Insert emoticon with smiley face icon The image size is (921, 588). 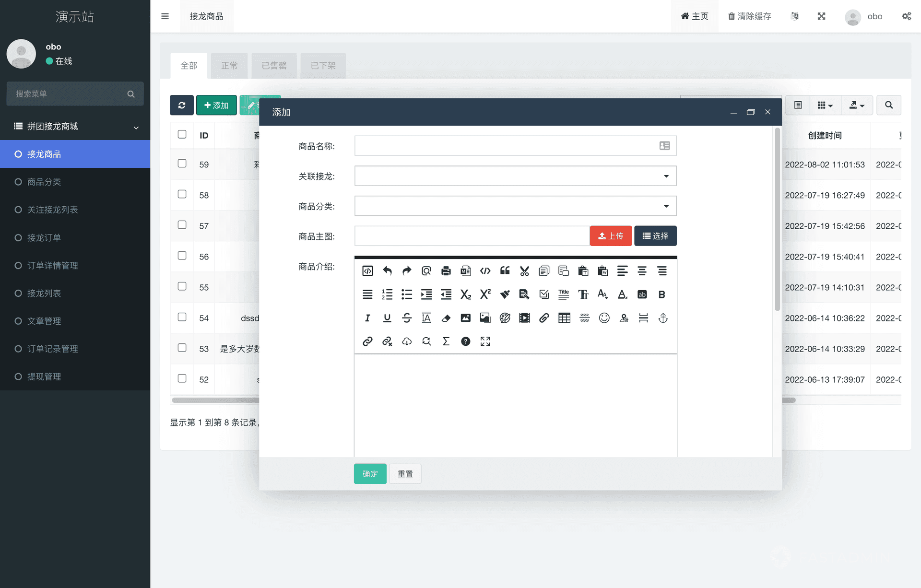pyautogui.click(x=604, y=318)
